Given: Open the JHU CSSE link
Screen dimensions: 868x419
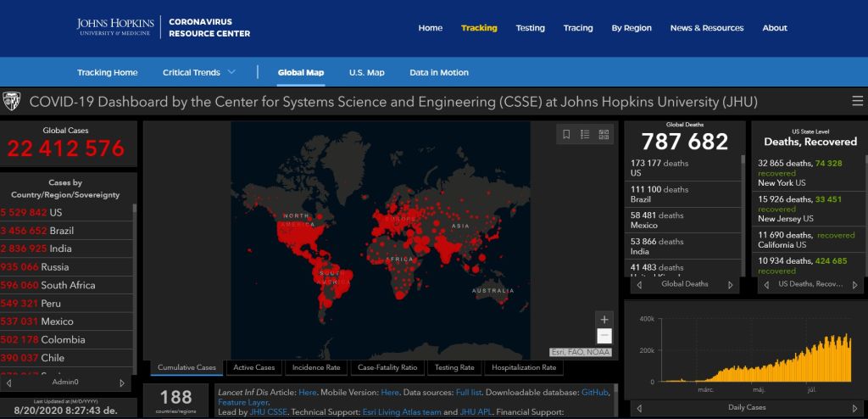Looking at the screenshot, I should pyautogui.click(x=269, y=412).
